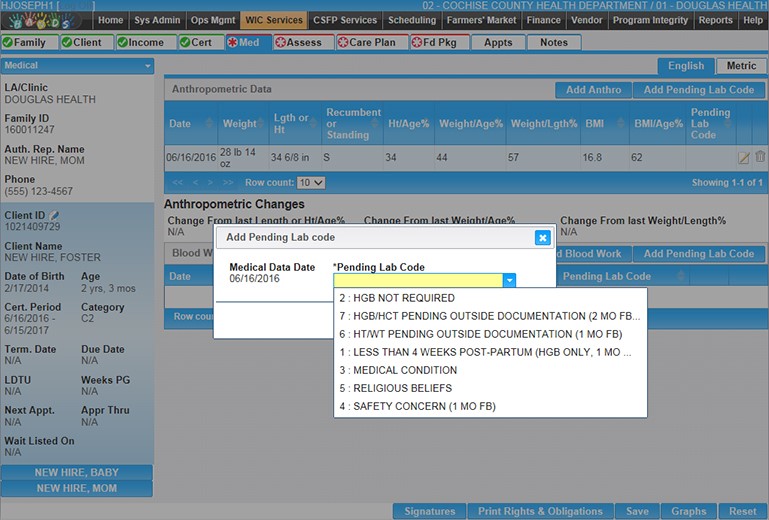Switch measurement units to English
The width and height of the screenshot is (769, 520).
(686, 66)
